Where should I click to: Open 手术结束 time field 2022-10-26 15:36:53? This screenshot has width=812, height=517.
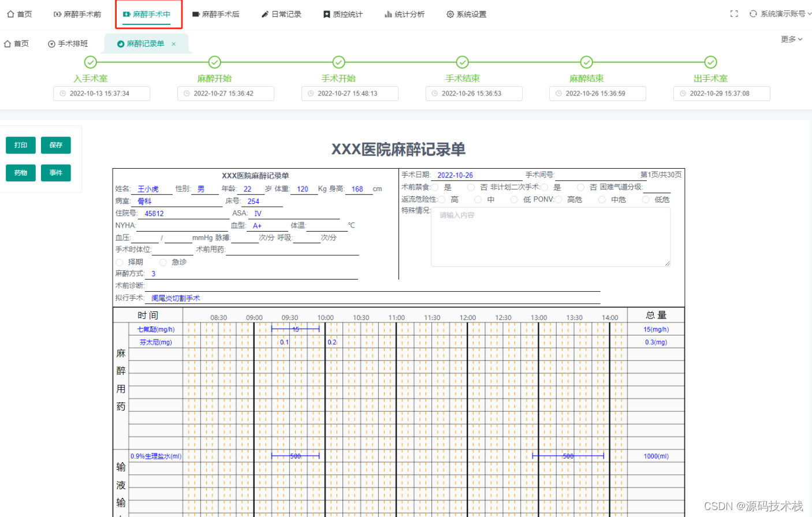pyautogui.click(x=474, y=94)
